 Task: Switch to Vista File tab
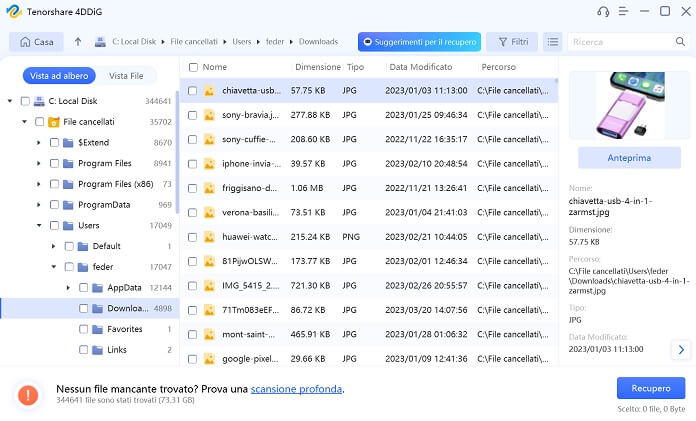(x=126, y=76)
